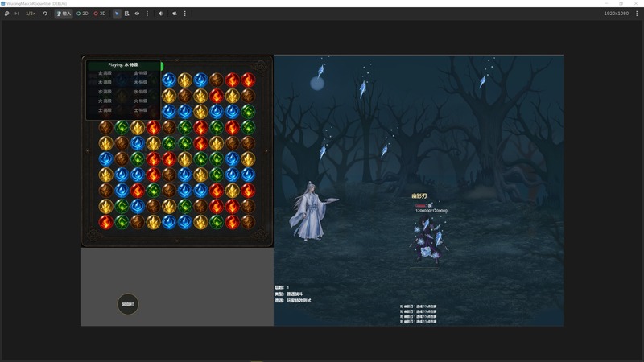This screenshot has height=362, width=644.
Task: Open camera override options dots menu
Action: (x=185, y=14)
